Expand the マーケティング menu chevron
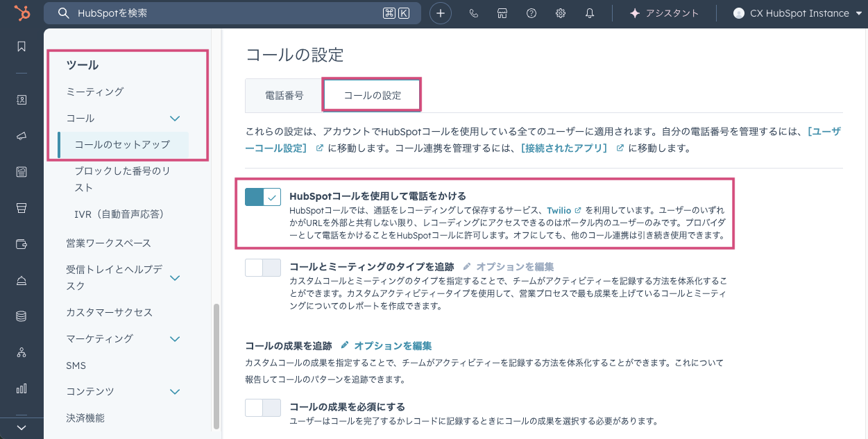The image size is (868, 439). [176, 339]
